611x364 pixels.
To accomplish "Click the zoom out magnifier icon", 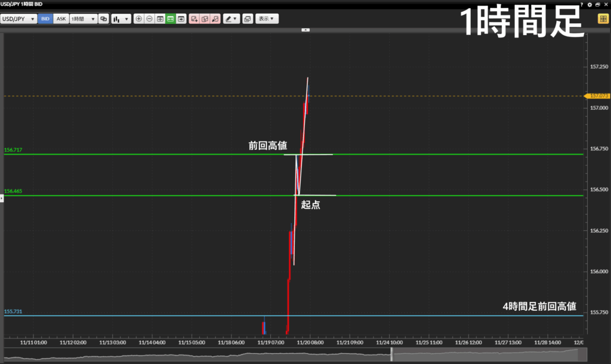I will pyautogui.click(x=149, y=18).
